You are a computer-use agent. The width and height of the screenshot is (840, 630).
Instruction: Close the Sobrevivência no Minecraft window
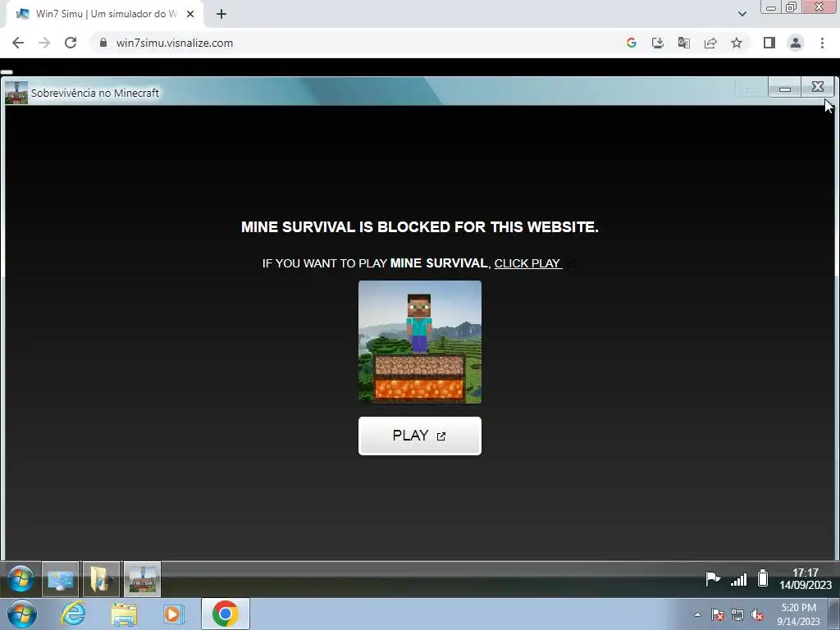click(818, 87)
